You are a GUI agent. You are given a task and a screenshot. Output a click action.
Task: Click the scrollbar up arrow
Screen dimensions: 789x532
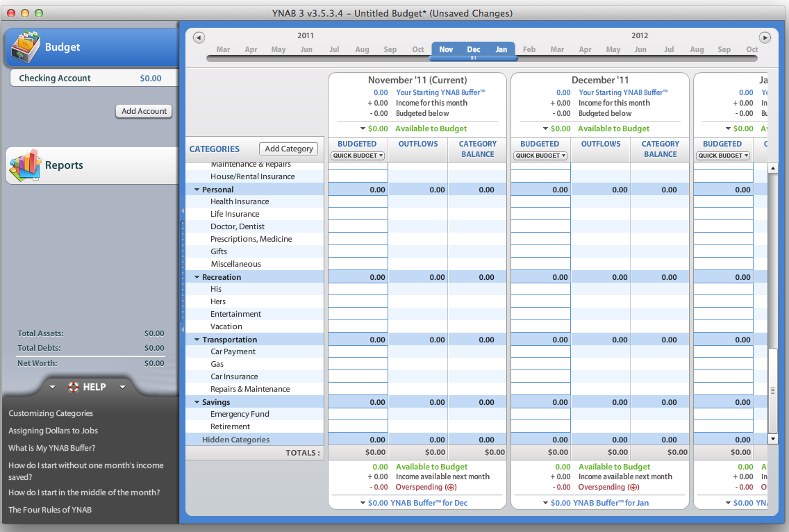773,168
